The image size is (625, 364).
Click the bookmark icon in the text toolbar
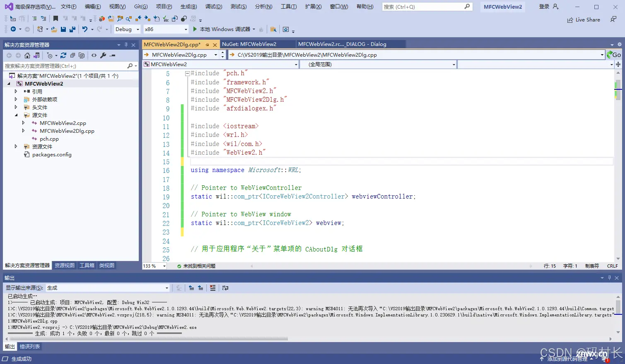tap(56, 19)
